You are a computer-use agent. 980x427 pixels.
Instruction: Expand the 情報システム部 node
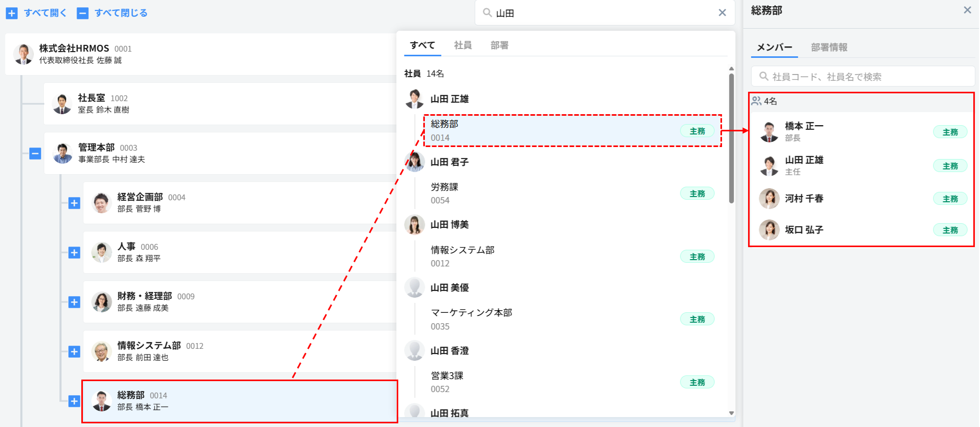[x=74, y=351]
